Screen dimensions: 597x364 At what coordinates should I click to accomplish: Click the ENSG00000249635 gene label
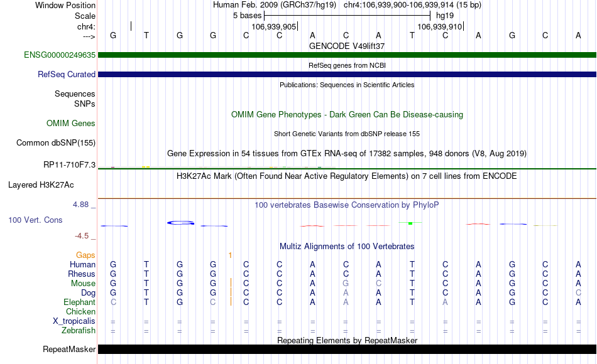coord(60,55)
